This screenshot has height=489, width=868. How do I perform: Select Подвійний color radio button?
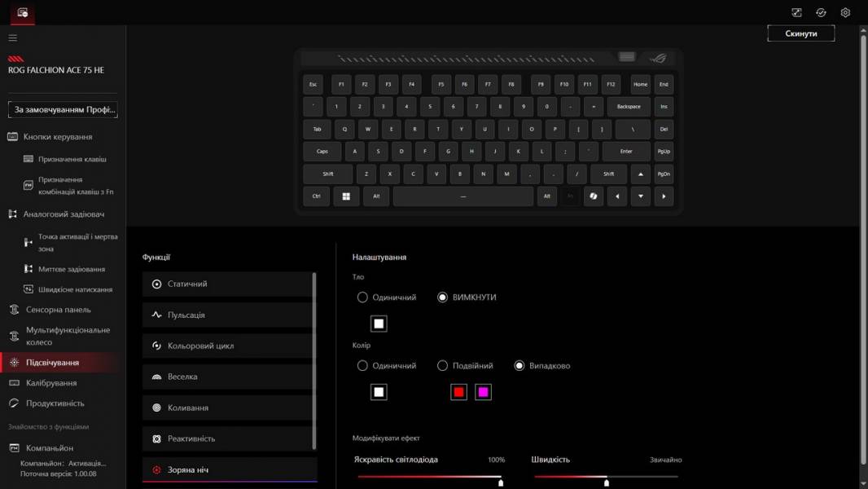point(442,366)
